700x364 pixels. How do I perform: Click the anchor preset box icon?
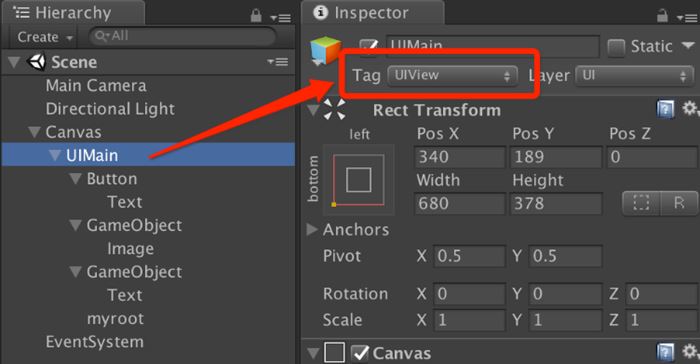tap(358, 180)
